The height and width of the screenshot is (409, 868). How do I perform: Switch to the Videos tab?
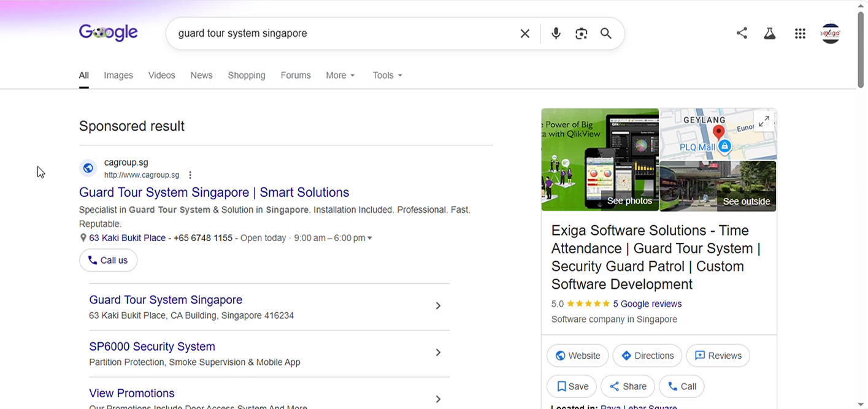162,75
